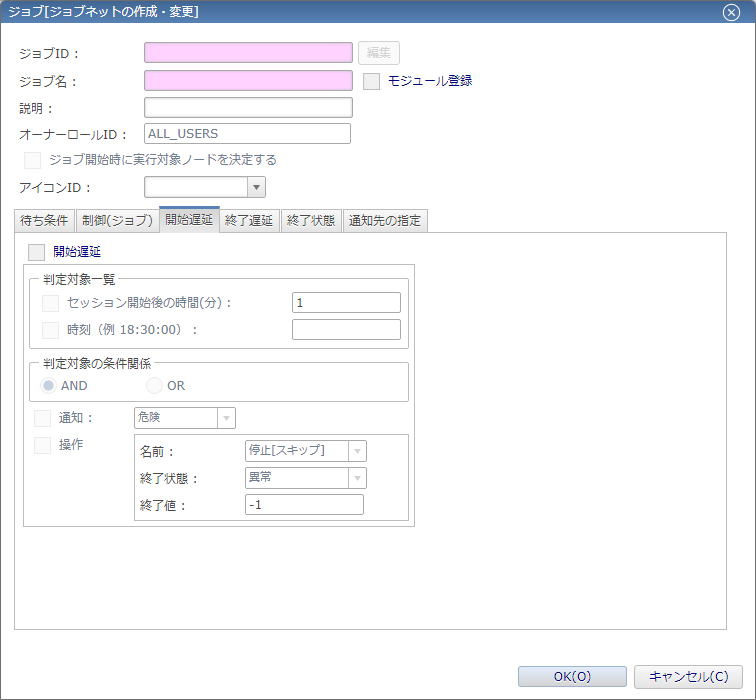Screen dimensions: 756x700
Task: Click the 時刻 time input field
Action: pyautogui.click(x=346, y=330)
